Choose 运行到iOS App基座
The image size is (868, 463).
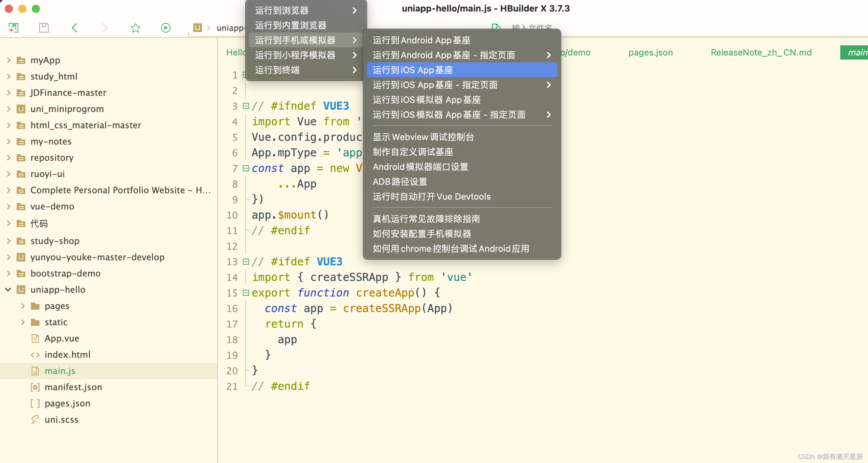(462, 70)
